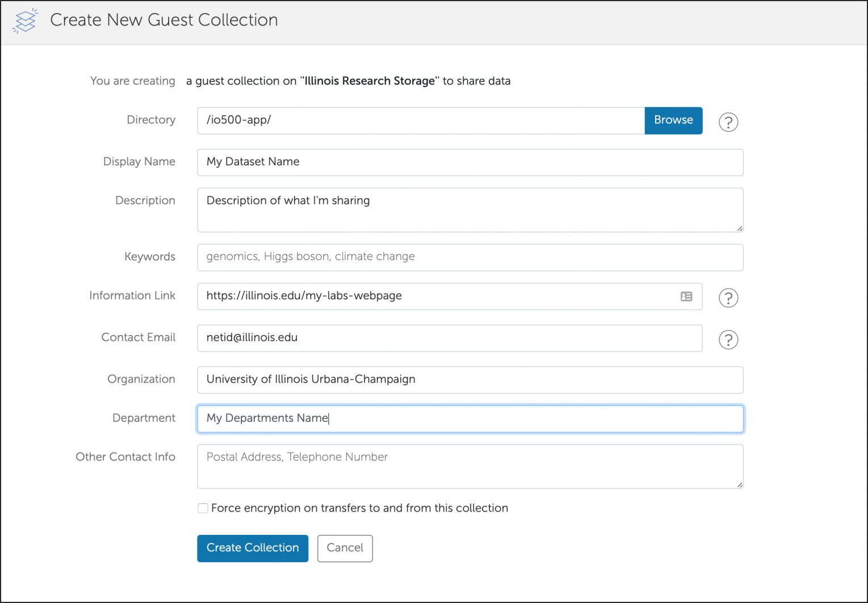Open help for the Information Link field

tap(728, 298)
